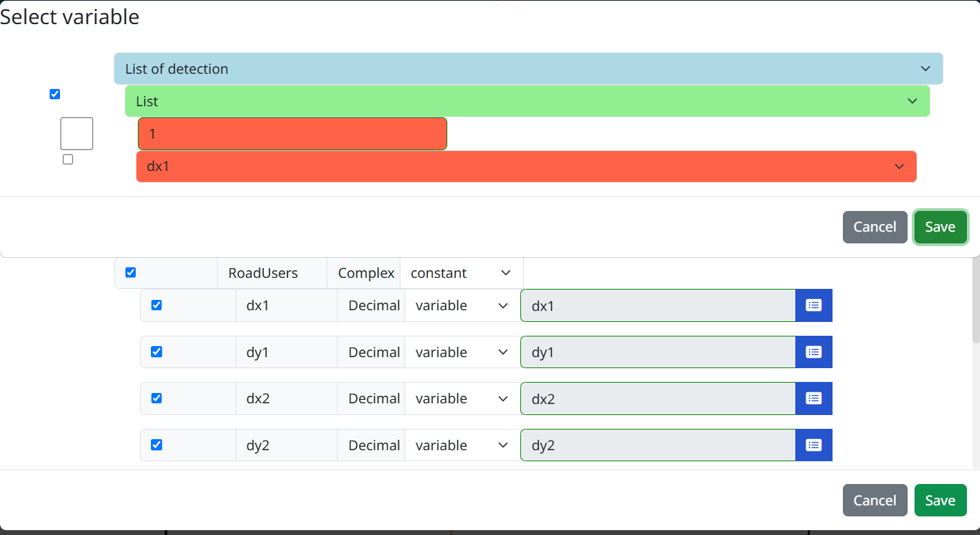
Task: Click the vertical scrollbar on the right
Action: 975,300
